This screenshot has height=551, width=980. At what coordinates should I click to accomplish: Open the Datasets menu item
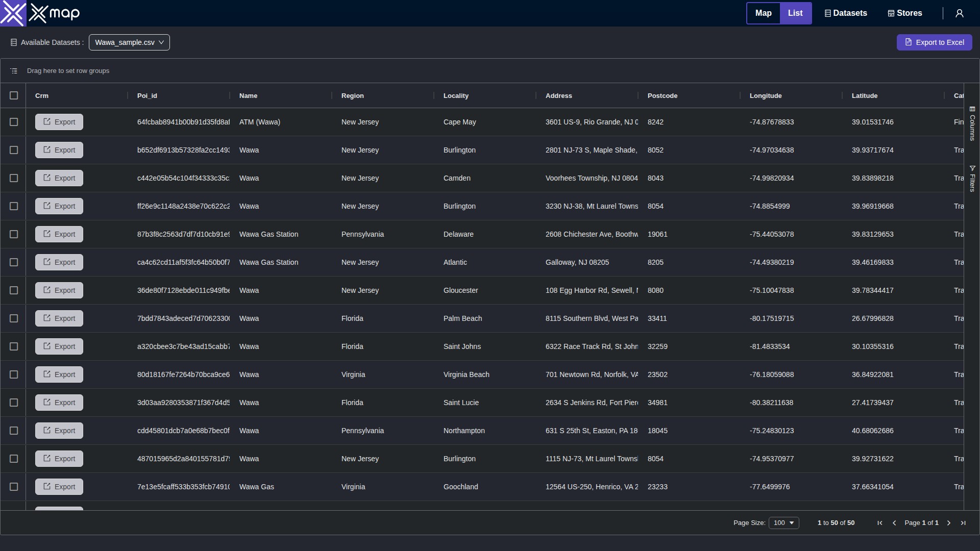(x=846, y=13)
